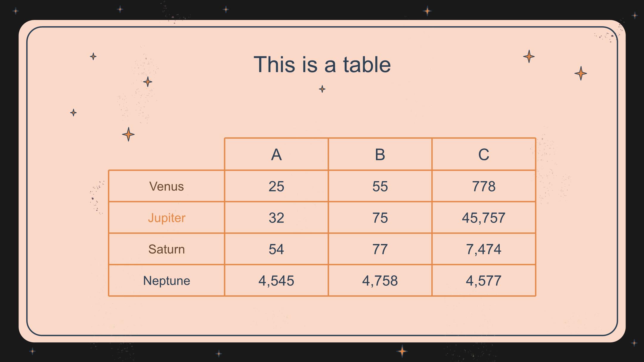Select the Saturn row label
Screen dimensions: 644x362
pos(166,249)
